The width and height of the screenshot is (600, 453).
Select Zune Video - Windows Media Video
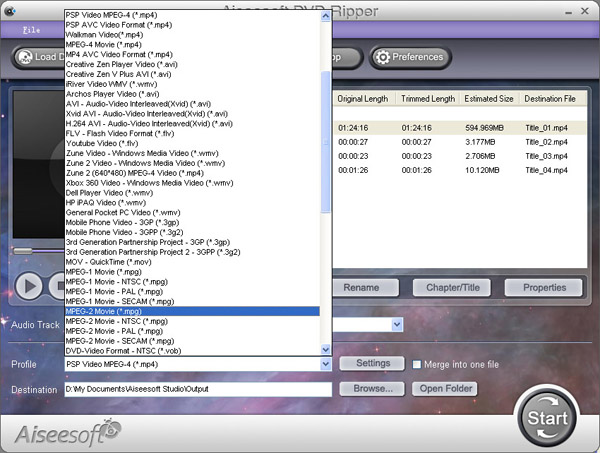tap(192, 153)
